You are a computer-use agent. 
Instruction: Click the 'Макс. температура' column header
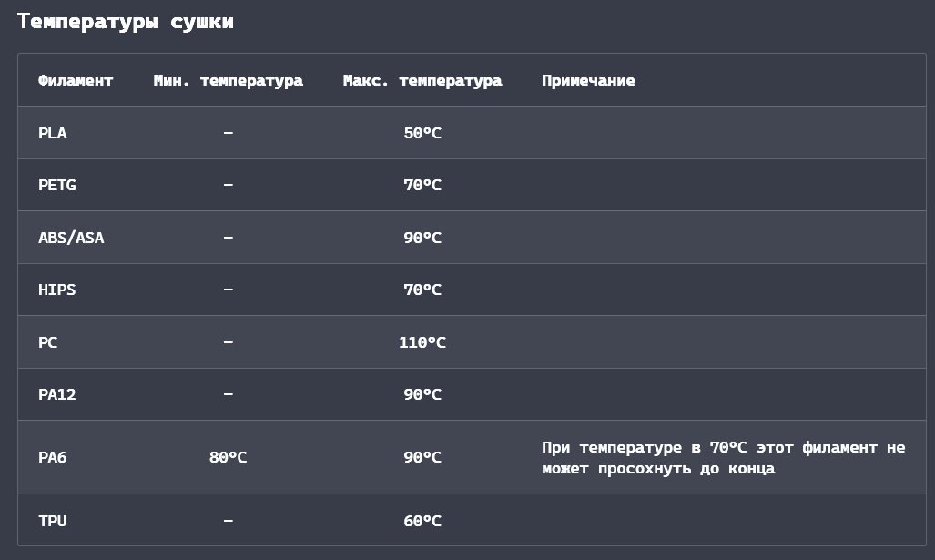(x=422, y=80)
